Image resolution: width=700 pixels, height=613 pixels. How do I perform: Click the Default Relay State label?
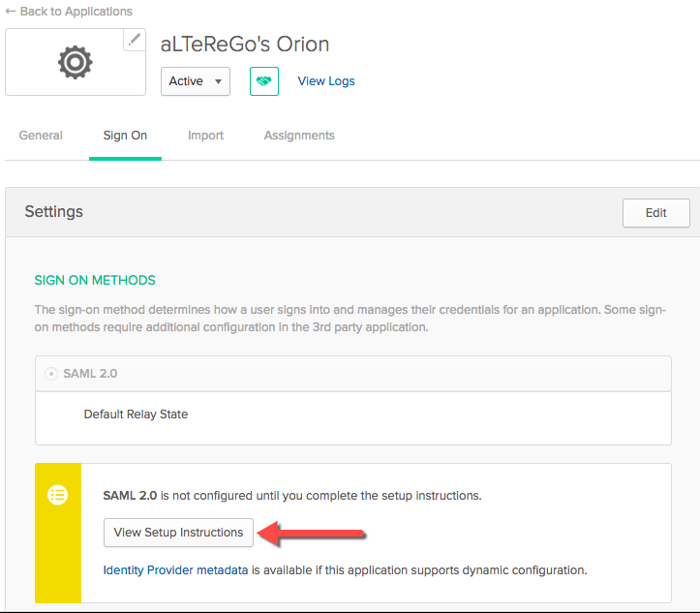pos(136,414)
